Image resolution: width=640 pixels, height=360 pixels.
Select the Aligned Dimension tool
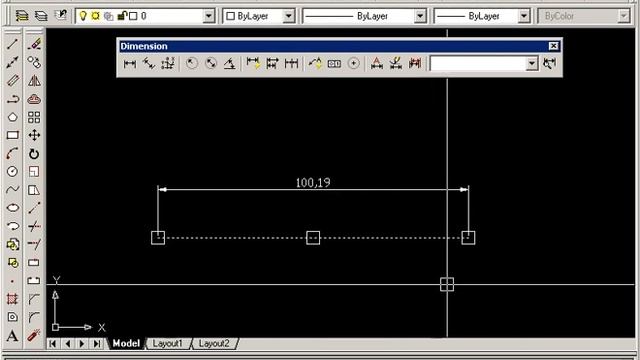click(149, 64)
